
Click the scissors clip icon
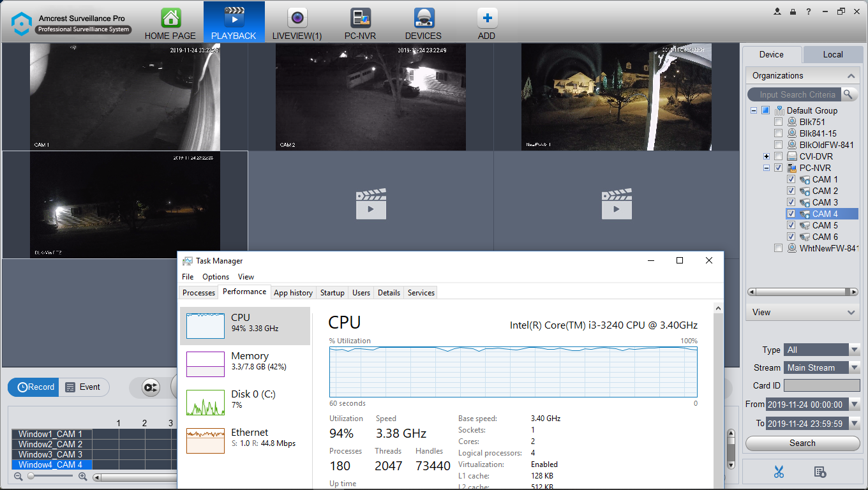point(779,472)
